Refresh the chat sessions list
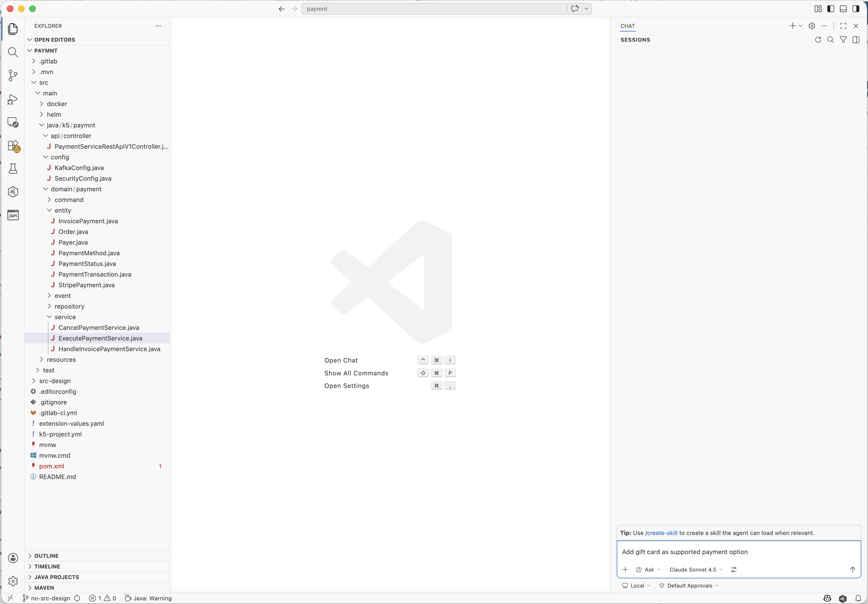The image size is (868, 604). tap(818, 40)
